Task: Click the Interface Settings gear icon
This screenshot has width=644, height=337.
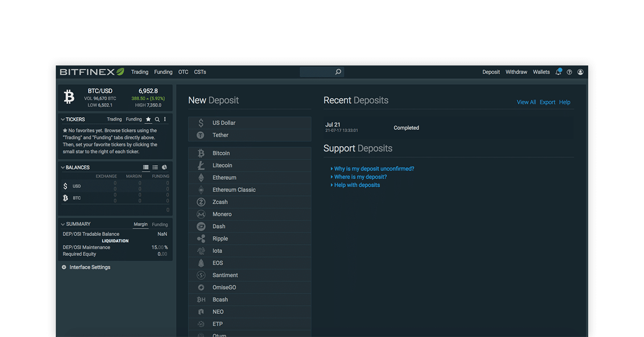Action: (64, 267)
